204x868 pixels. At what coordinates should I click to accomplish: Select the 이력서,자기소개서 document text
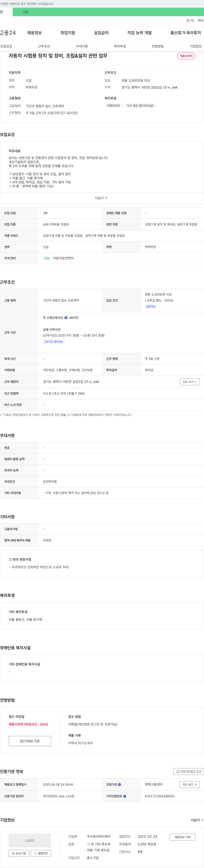(x=80, y=743)
